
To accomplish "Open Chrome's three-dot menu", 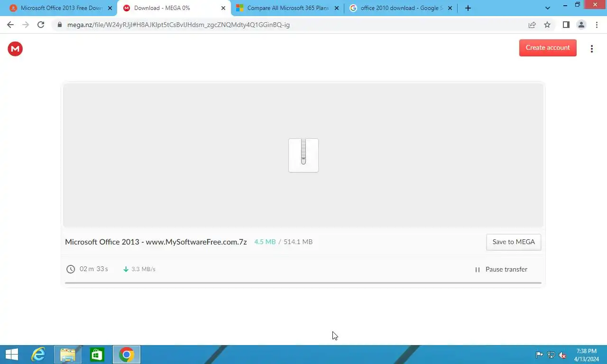I will coord(597,25).
